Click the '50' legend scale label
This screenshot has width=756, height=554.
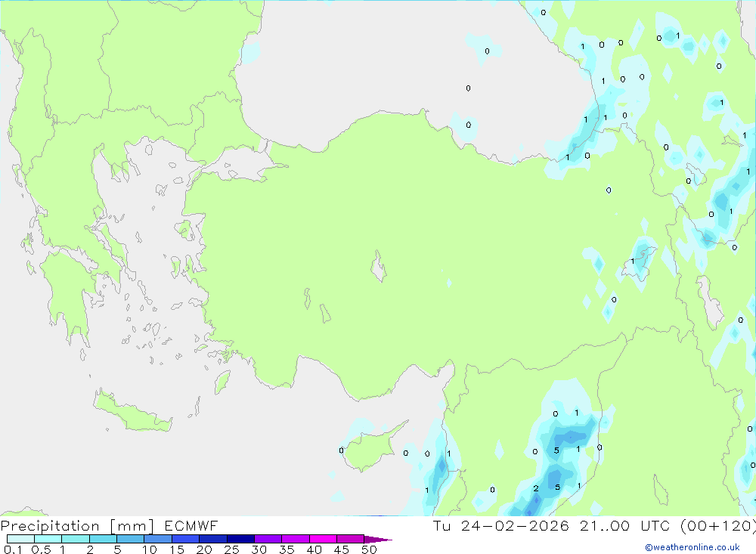click(370, 549)
